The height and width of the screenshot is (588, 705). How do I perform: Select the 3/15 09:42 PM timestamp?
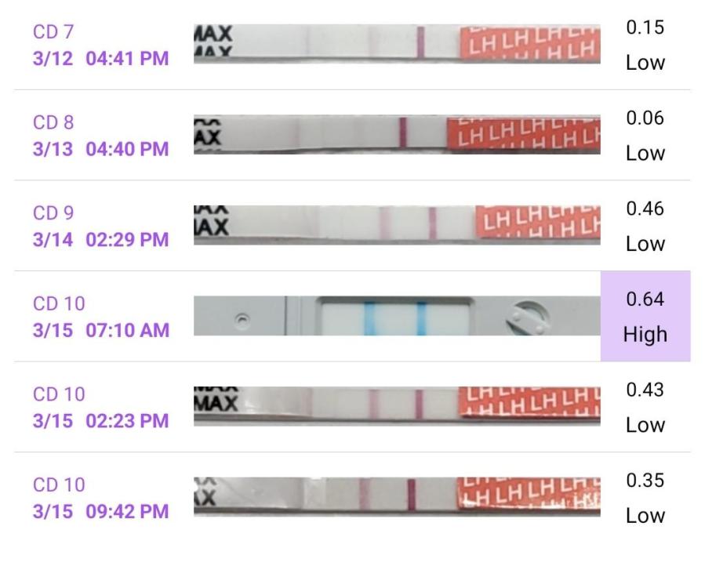tap(100, 512)
